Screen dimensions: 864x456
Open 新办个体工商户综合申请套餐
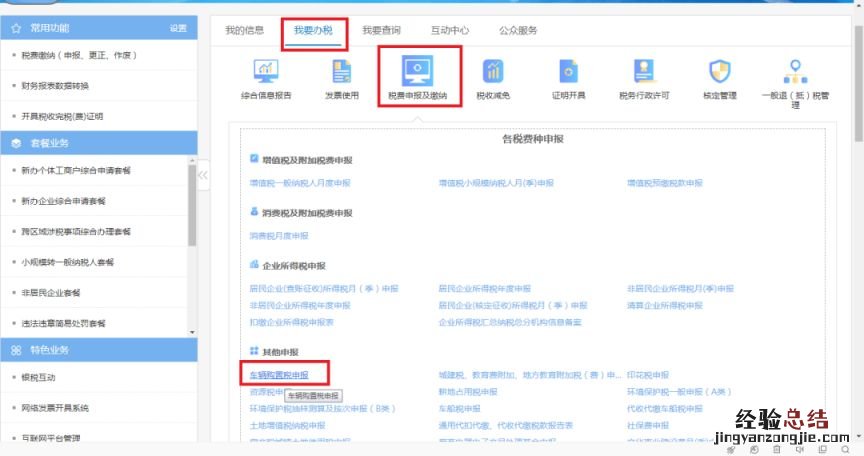pyautogui.click(x=76, y=171)
